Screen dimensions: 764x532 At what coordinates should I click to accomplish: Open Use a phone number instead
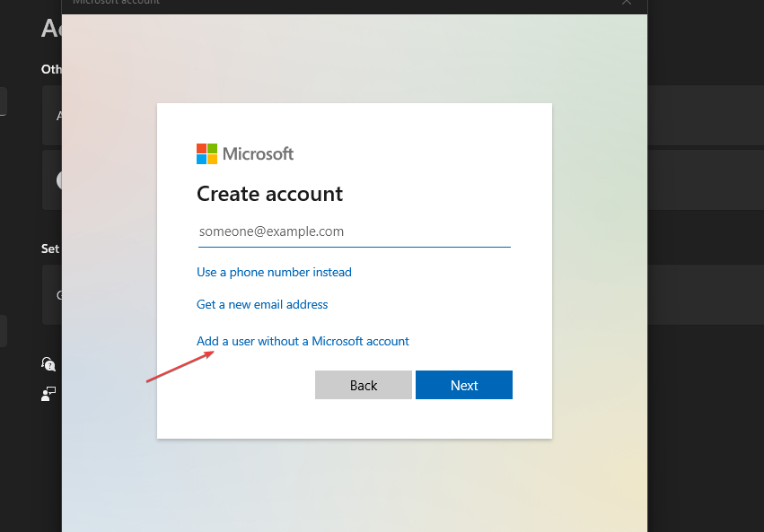274,272
